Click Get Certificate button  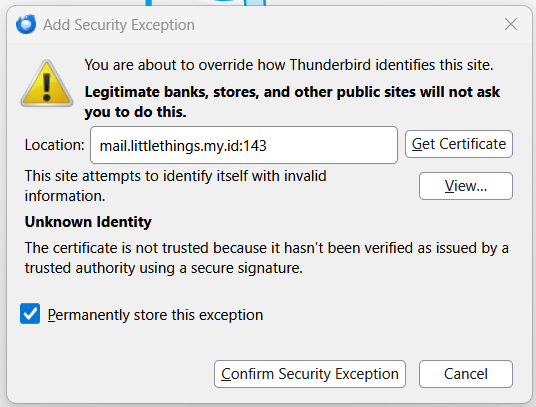[459, 144]
